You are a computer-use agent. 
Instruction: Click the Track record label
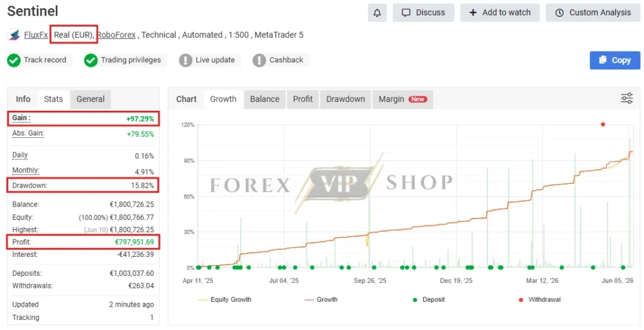pos(45,60)
